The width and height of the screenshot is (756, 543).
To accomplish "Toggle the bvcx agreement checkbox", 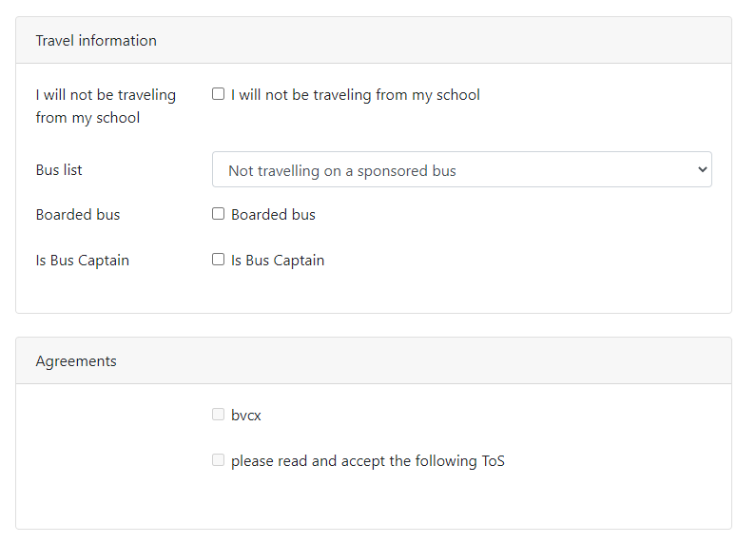I will (x=218, y=415).
